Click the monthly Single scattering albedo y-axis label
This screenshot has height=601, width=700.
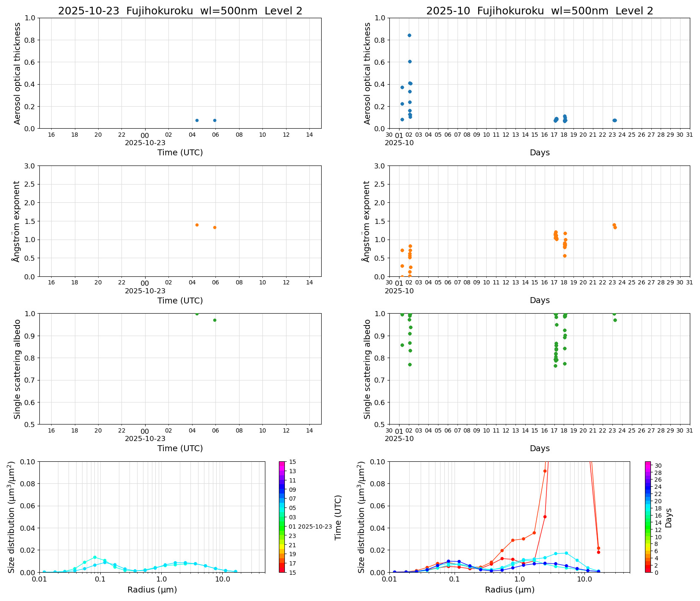point(367,369)
